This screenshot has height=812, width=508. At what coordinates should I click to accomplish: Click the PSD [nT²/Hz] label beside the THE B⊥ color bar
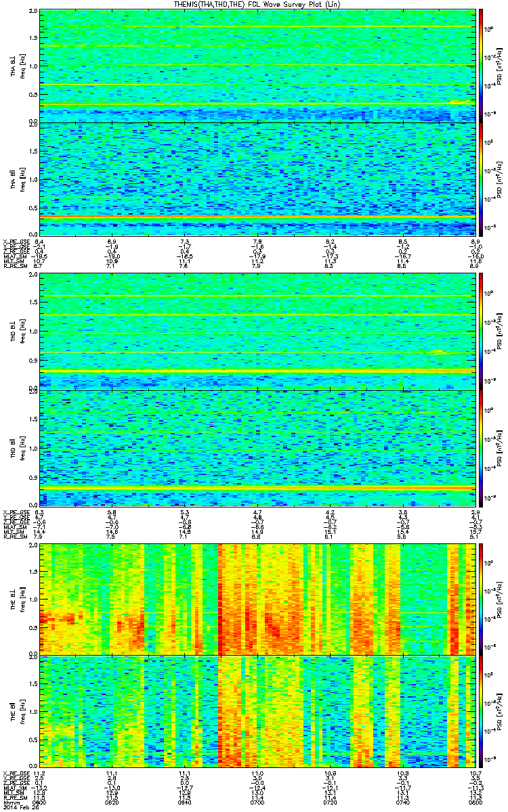coord(499,598)
